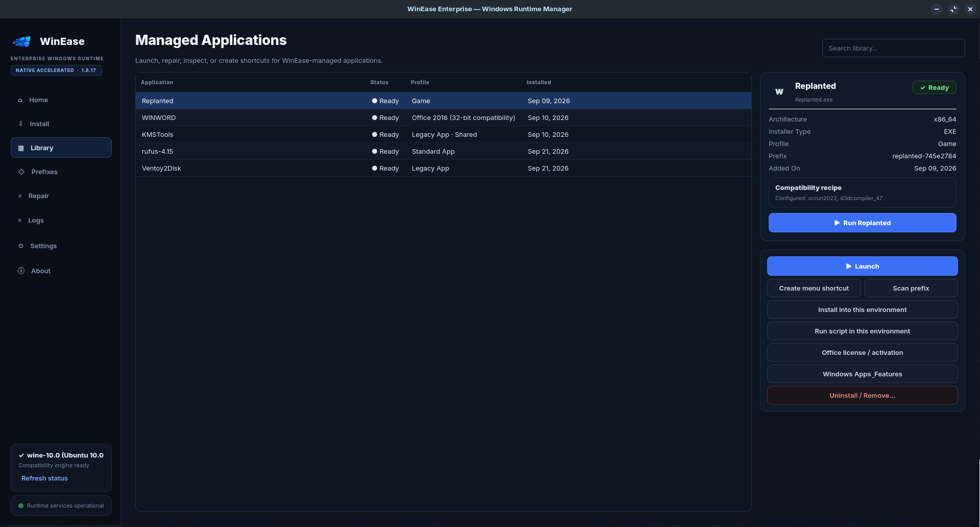Create menu shortcut for the app
This screenshot has width=980, height=527.
pos(814,288)
